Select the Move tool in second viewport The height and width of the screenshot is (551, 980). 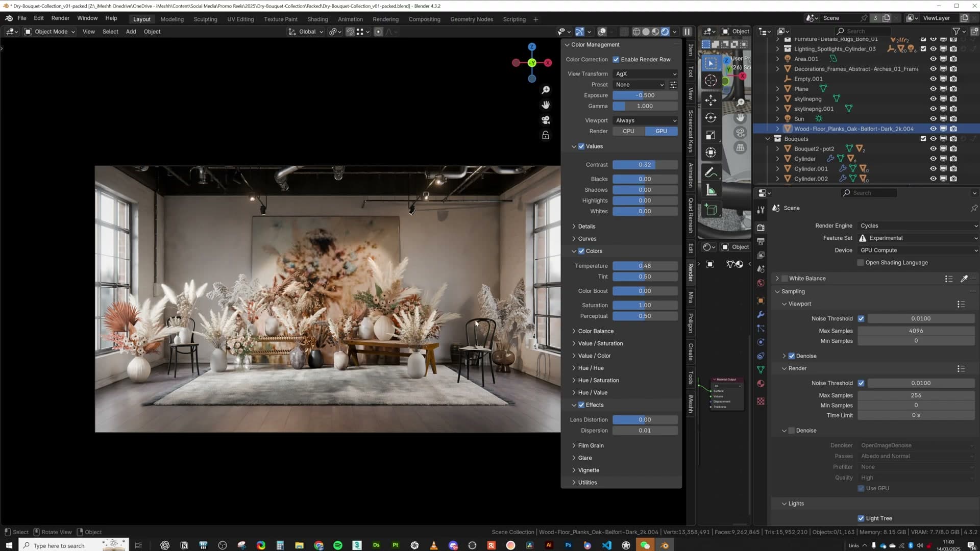(x=710, y=99)
